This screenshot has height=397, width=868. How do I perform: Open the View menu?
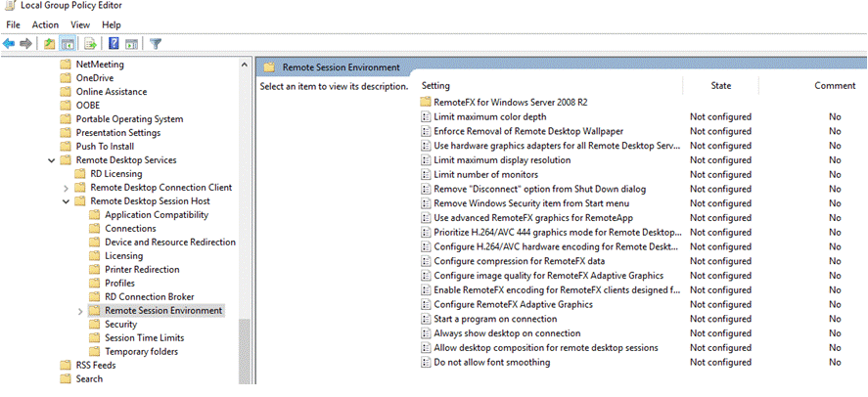click(x=80, y=24)
